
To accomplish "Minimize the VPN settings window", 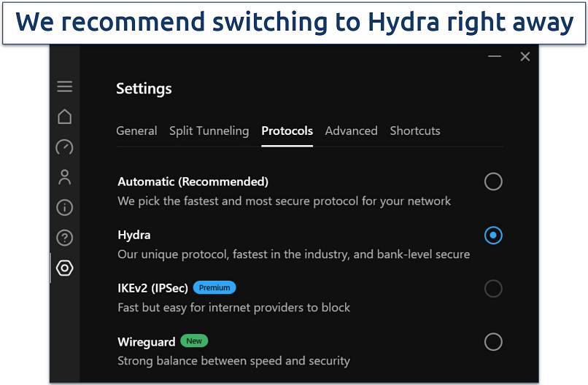I will click(x=495, y=56).
